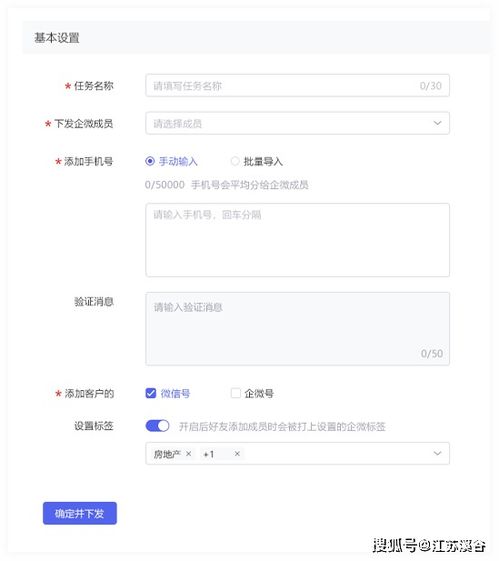Select the 手动输入 radio button
The height and width of the screenshot is (561, 499).
click(150, 161)
